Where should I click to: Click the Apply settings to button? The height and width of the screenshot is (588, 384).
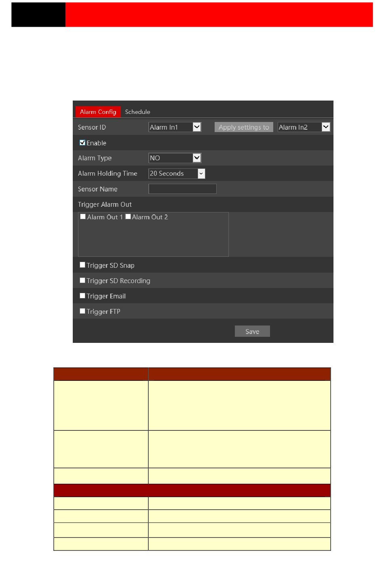click(244, 127)
